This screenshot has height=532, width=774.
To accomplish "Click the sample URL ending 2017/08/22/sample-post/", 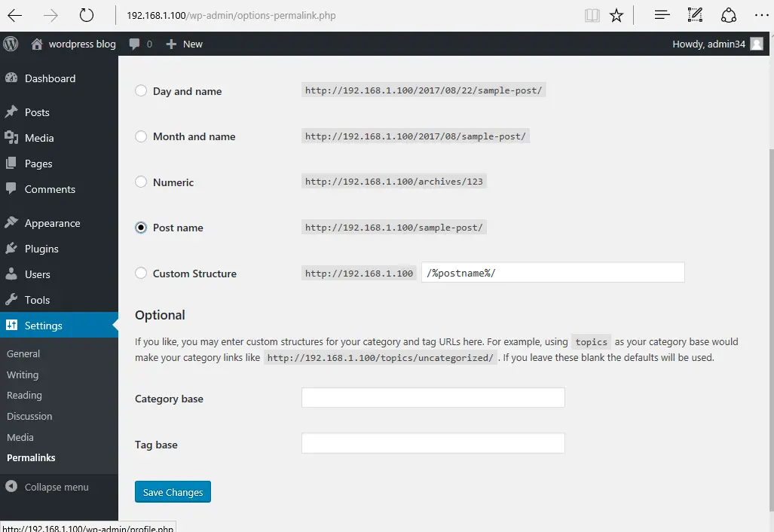I will 424,90.
